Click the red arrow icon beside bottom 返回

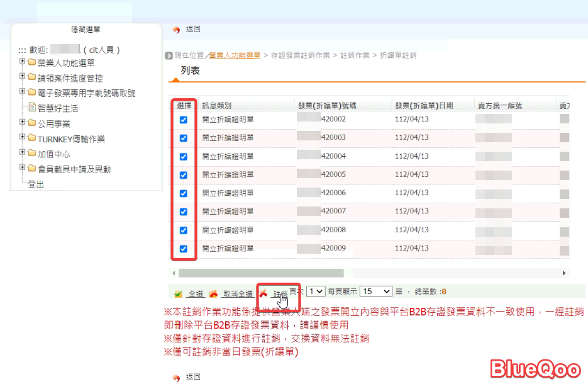176,377
